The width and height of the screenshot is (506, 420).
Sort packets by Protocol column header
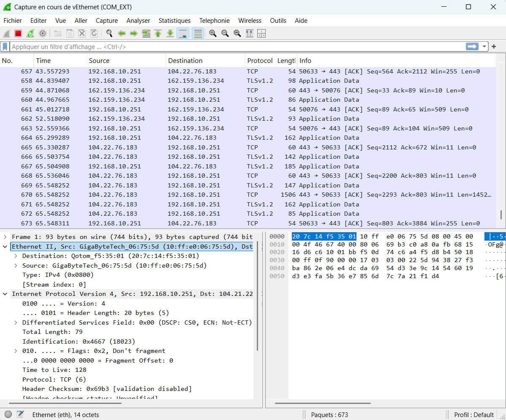(x=259, y=60)
